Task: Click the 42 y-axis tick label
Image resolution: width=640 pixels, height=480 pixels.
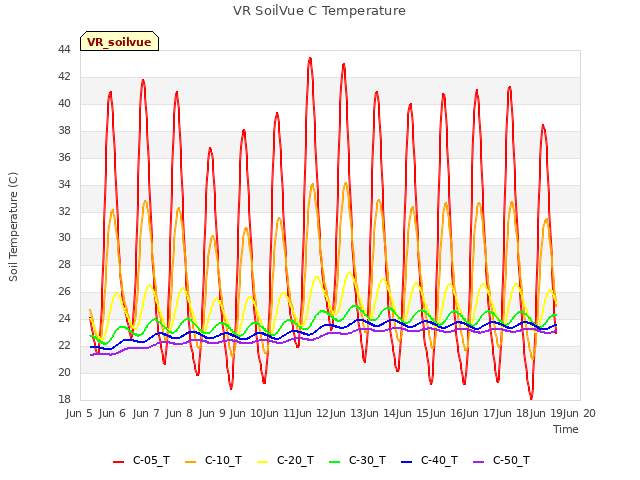Action: [x=64, y=76]
